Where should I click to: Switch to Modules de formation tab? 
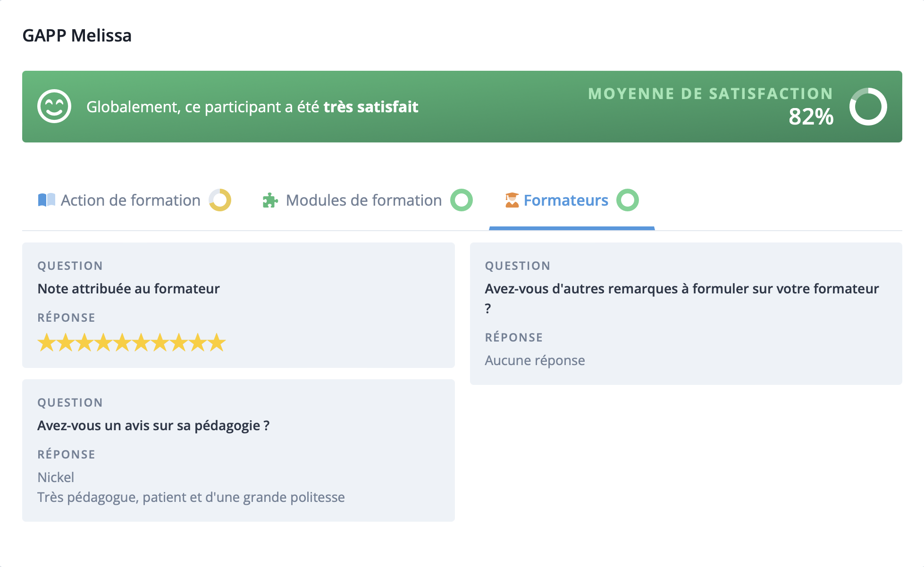[363, 200]
